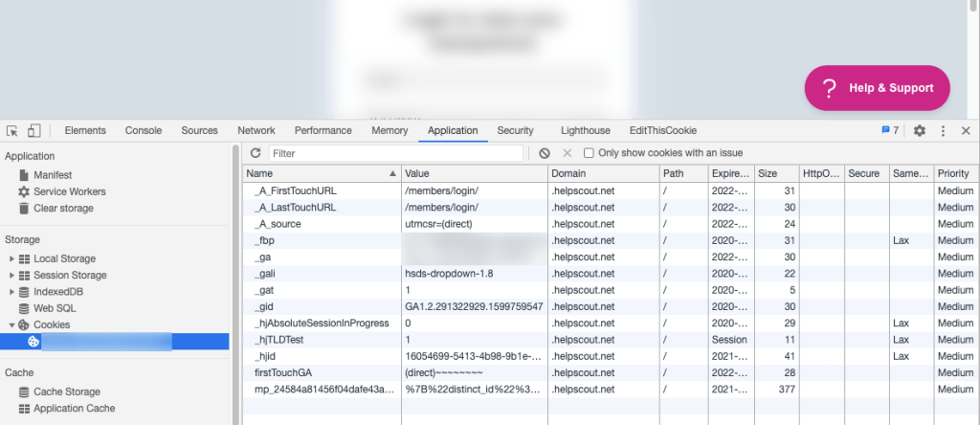Enable Only show cookies with an issue
The image size is (980, 425).
(x=590, y=153)
